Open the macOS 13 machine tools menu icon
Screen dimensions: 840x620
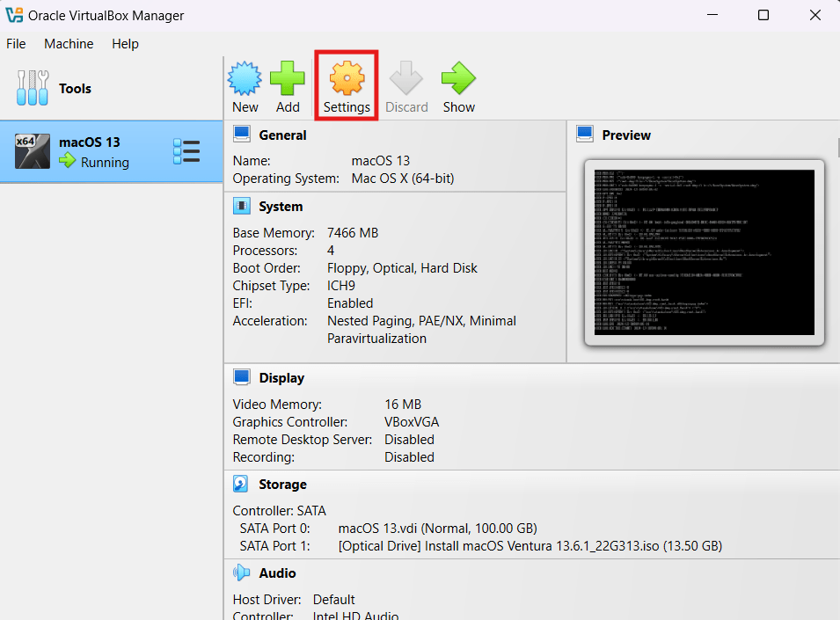click(x=186, y=151)
